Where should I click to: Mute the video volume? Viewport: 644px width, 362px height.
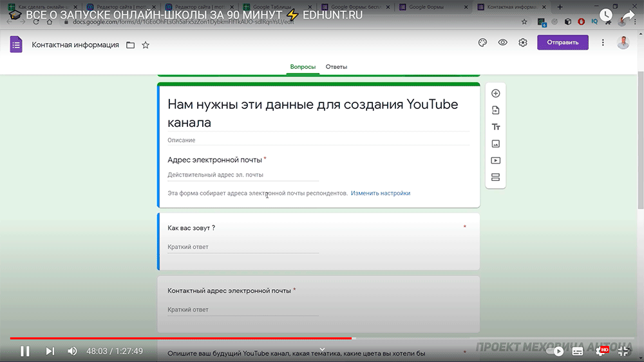tap(72, 351)
